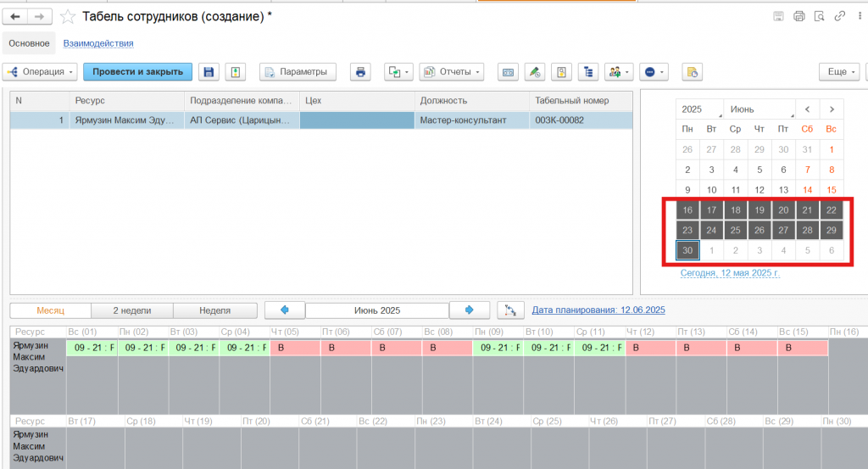Click the blue previous period arrow
868x469 pixels.
[285, 310]
